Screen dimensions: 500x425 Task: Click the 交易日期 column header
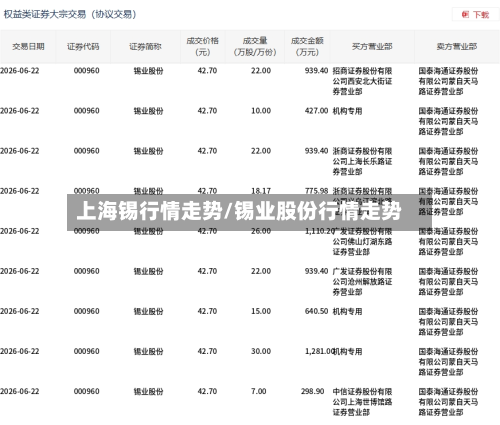28,46
